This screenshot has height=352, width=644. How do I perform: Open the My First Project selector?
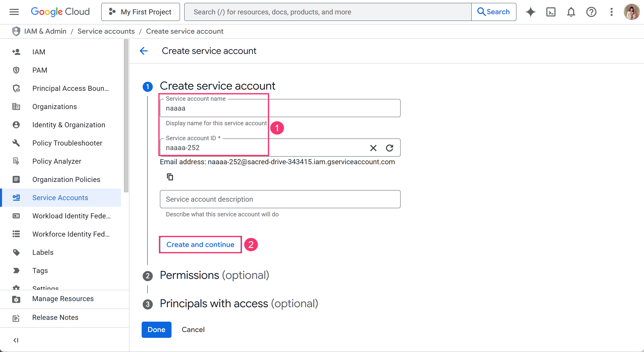click(x=141, y=12)
